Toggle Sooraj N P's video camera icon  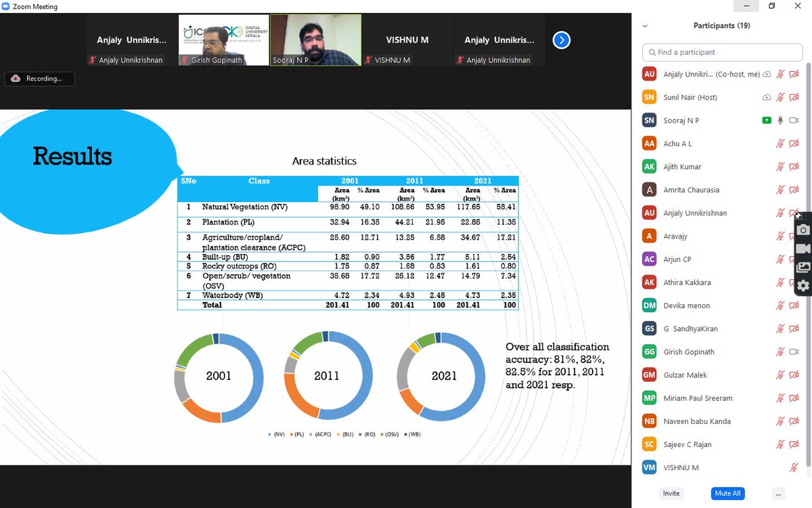pyautogui.click(x=794, y=121)
